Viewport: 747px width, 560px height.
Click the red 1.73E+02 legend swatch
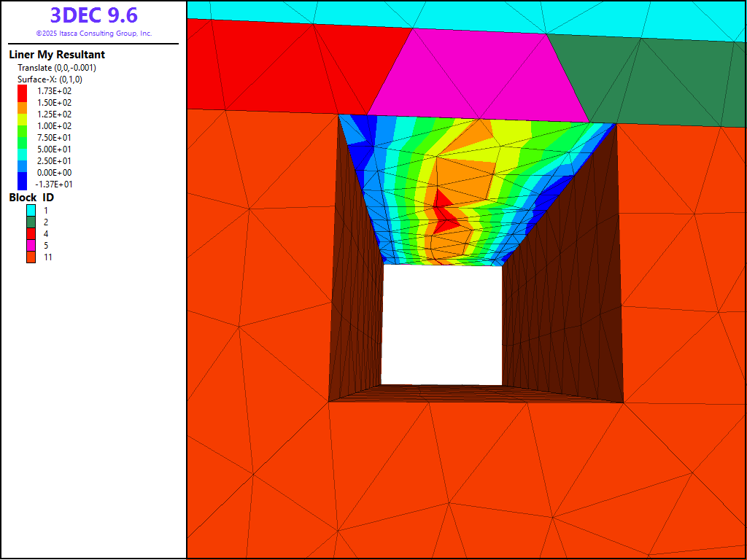[x=23, y=90]
